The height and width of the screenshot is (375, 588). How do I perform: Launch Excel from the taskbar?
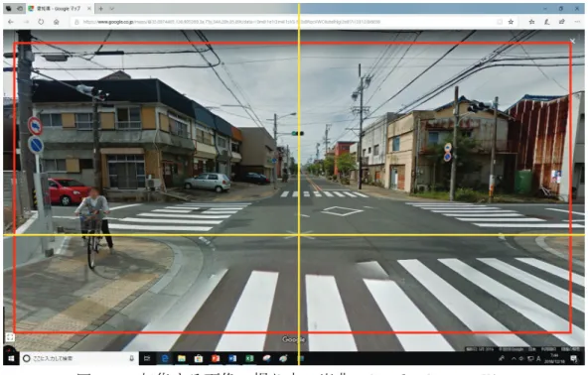click(249, 358)
